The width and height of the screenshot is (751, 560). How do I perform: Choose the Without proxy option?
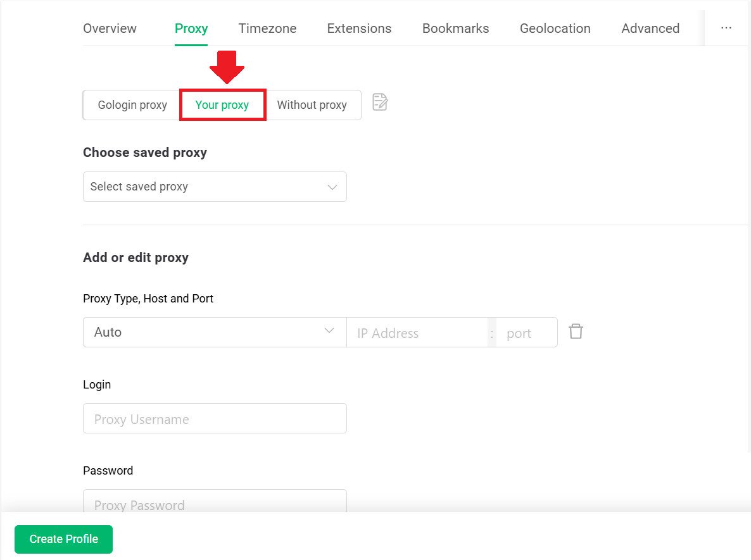(x=312, y=105)
